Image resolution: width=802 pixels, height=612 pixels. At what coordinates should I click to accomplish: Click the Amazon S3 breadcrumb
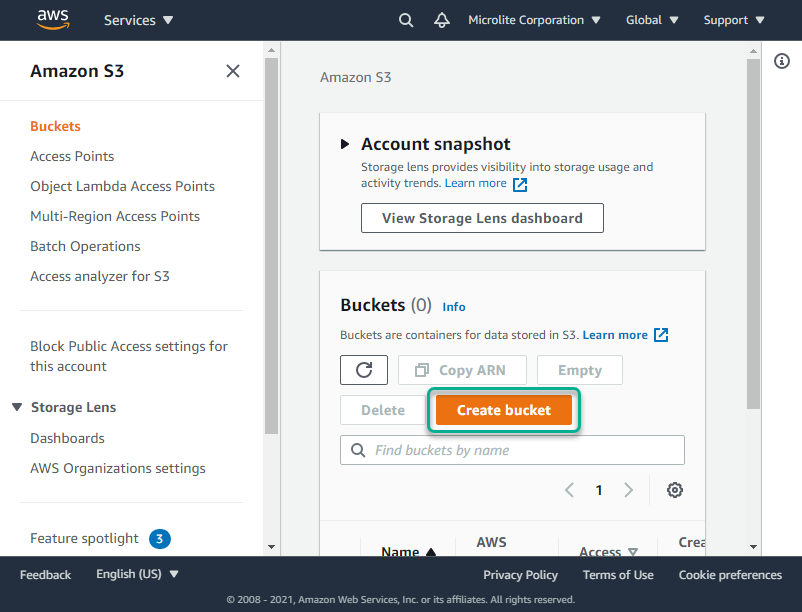(355, 78)
